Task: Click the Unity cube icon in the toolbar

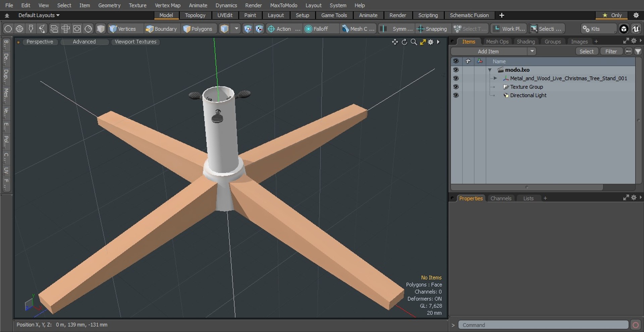Action: point(624,29)
